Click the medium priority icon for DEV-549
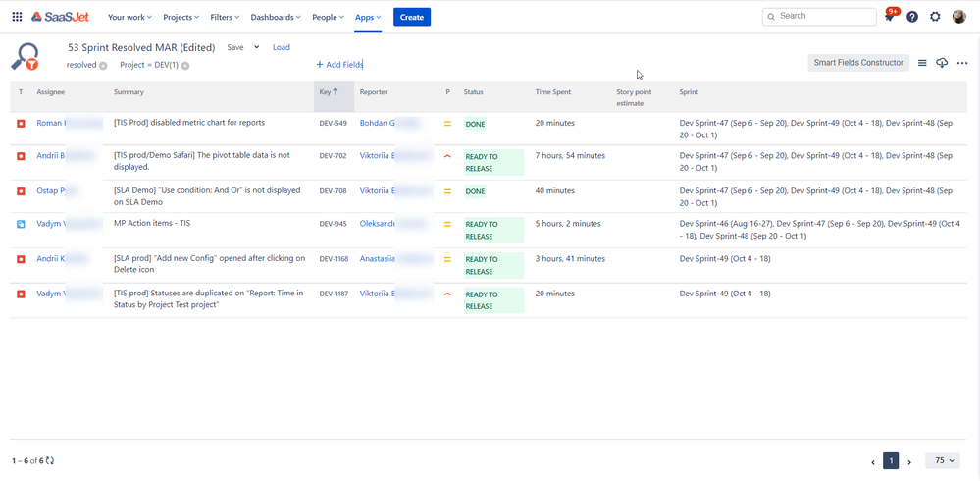Viewport: 980px width, 481px height. tap(447, 124)
